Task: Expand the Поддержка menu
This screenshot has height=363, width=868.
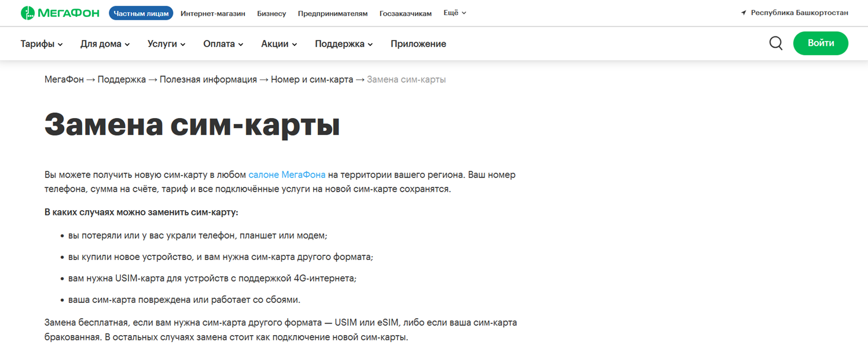Action: click(344, 44)
